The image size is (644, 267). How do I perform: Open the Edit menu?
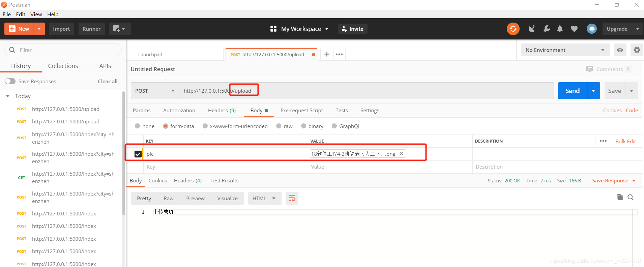pos(21,14)
